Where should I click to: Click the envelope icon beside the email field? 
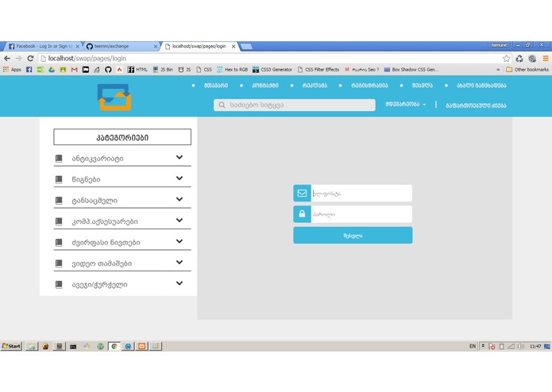[x=302, y=193]
